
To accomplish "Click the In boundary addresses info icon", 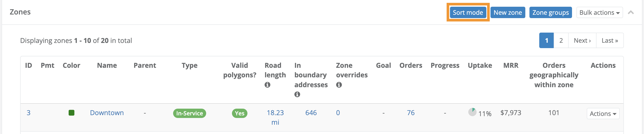I will (x=297, y=94).
